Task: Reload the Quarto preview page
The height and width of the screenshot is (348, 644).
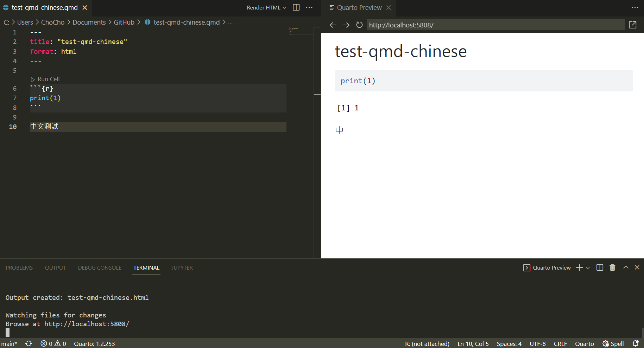Action: point(359,25)
